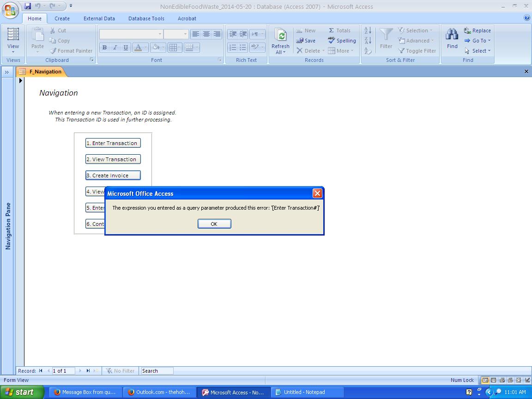Click the Redo icon in Quick Access Toolbar
The width and height of the screenshot is (532, 399).
[52, 6]
